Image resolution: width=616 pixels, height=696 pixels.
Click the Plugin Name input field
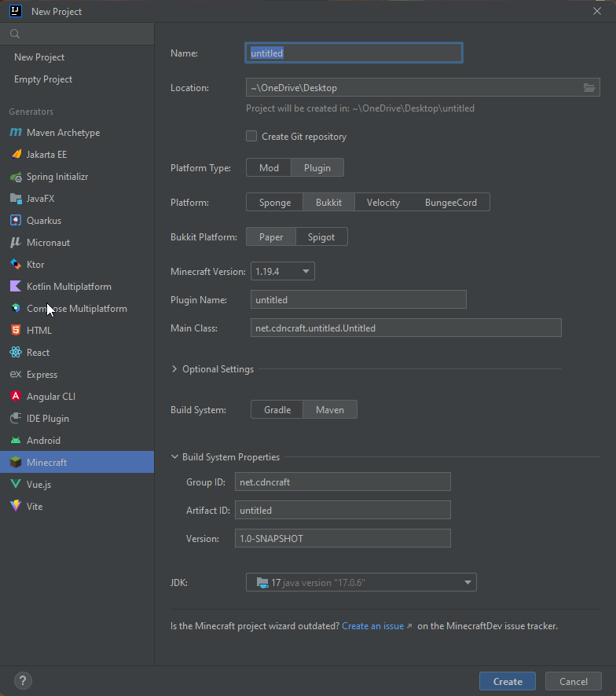358,299
